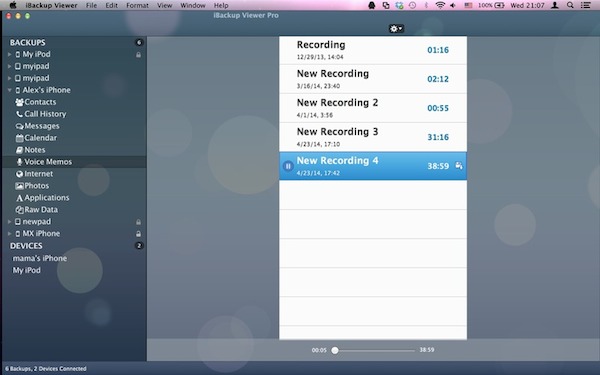Pause playback of New Recording 4
This screenshot has height=375, width=600.
(288, 166)
